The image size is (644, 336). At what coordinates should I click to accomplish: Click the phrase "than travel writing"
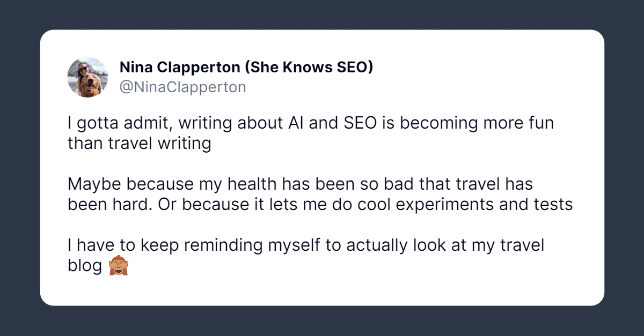pos(139,144)
